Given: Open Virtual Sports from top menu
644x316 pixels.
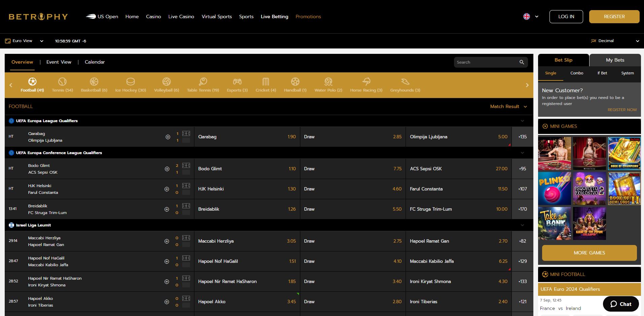Looking at the screenshot, I should point(217,16).
